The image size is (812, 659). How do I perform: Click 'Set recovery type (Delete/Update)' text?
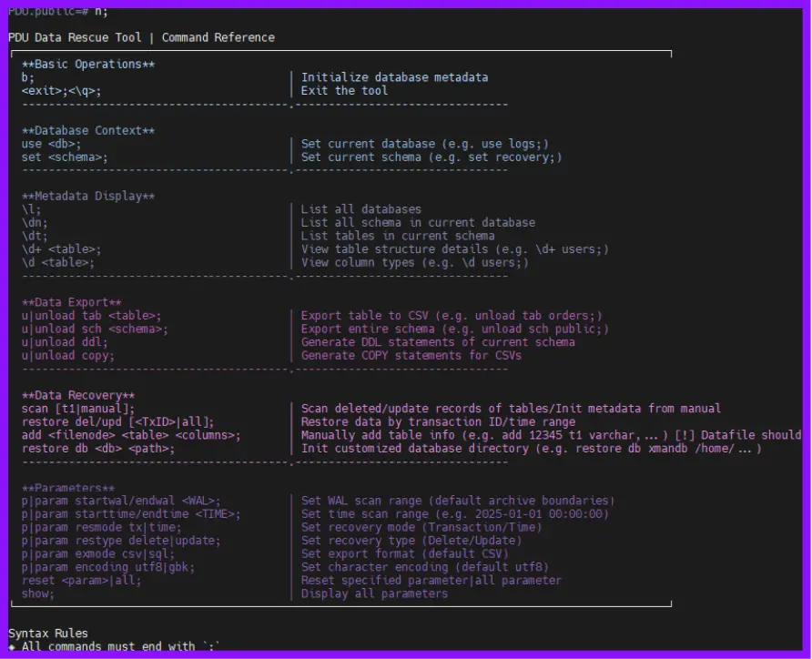coord(411,541)
